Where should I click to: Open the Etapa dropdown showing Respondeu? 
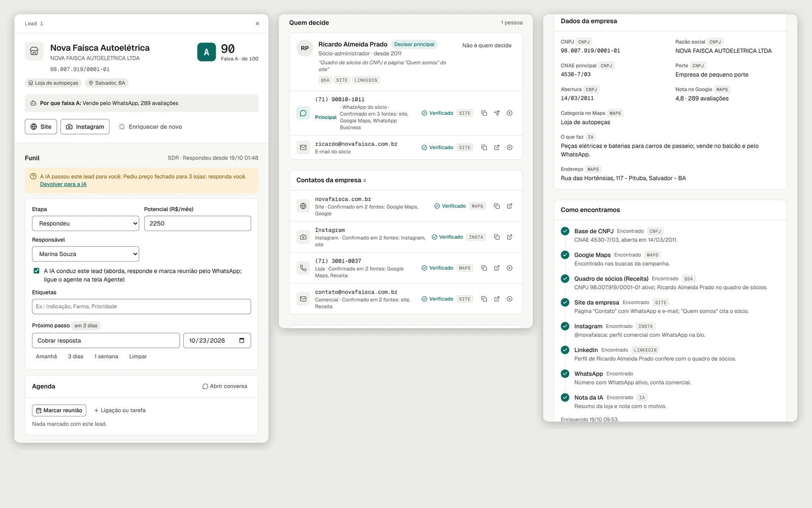coord(85,224)
